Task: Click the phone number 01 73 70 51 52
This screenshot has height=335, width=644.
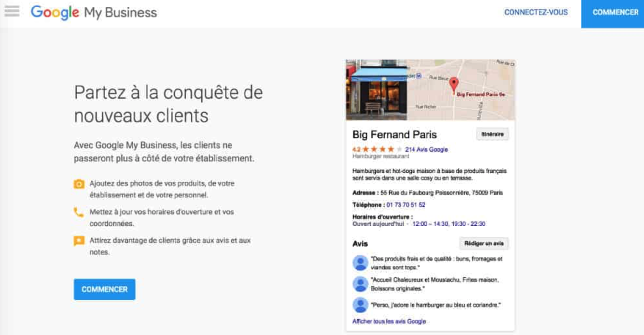Action: pyautogui.click(x=406, y=205)
